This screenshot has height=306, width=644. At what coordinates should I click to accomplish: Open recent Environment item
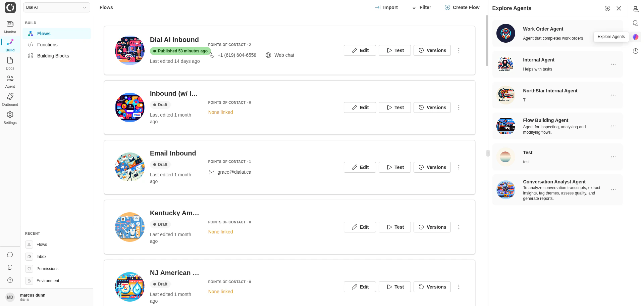pos(57,281)
